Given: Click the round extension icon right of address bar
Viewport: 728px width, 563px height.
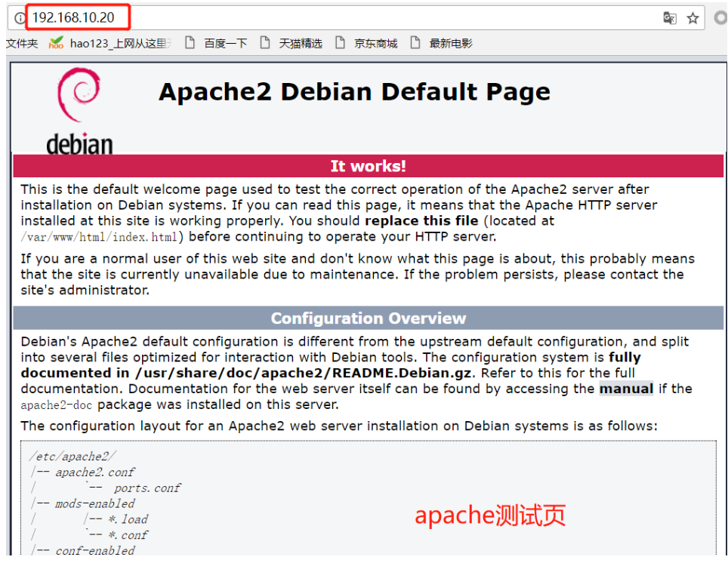Looking at the screenshot, I should click(720, 18).
